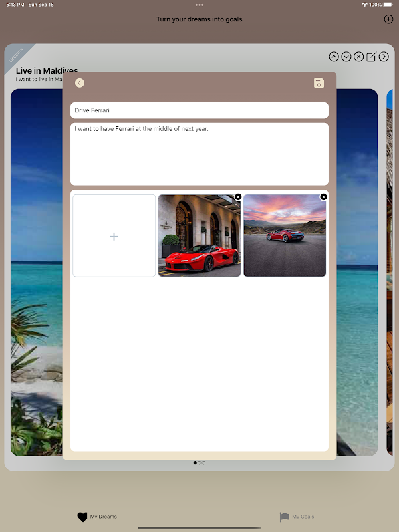Remove the Ferrari hotel photo

(x=238, y=197)
